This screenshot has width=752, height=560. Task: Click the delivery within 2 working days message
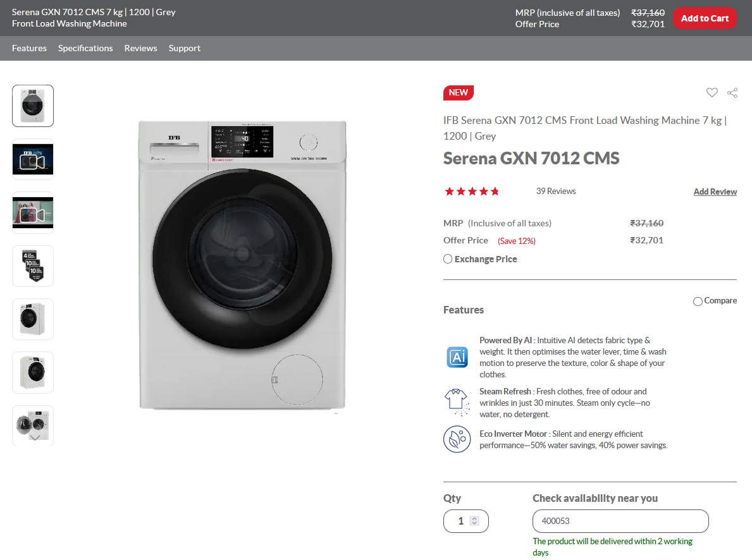612,547
